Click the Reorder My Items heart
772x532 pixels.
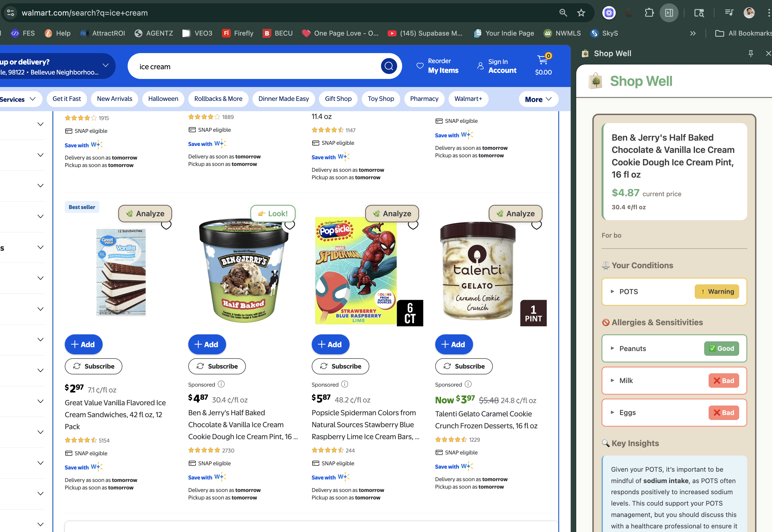420,66
